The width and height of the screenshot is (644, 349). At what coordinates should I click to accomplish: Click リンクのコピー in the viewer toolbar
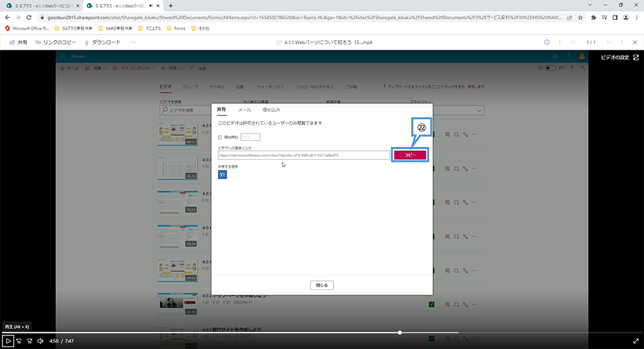[55, 42]
